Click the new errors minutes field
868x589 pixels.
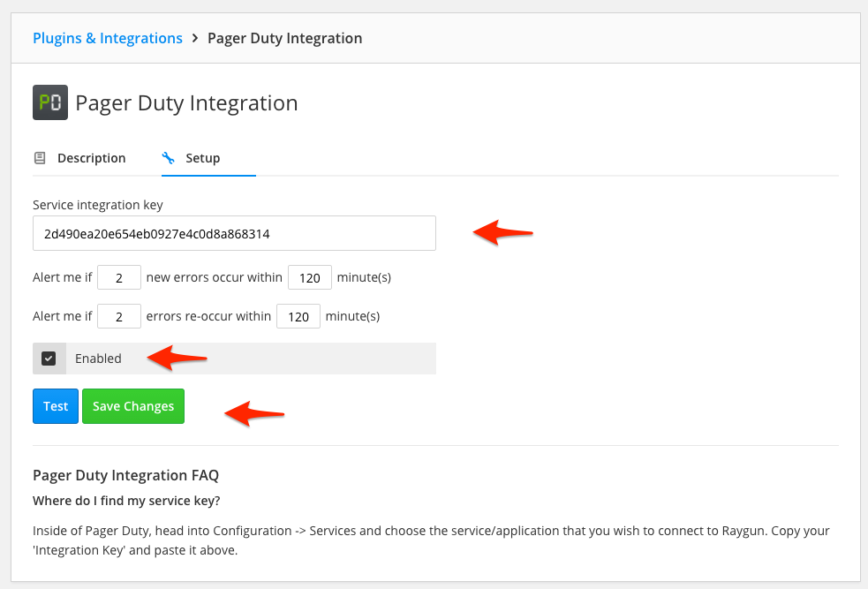310,277
